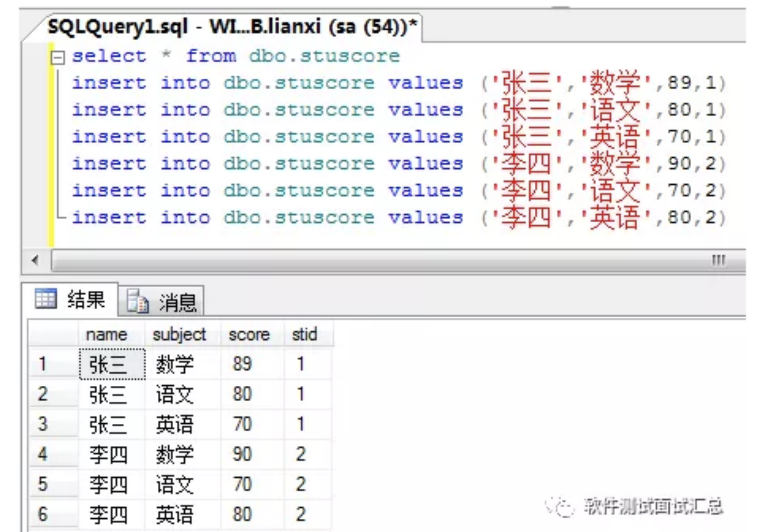Click the 李四 name cell in row 6
This screenshot has width=776, height=532.
click(x=112, y=514)
